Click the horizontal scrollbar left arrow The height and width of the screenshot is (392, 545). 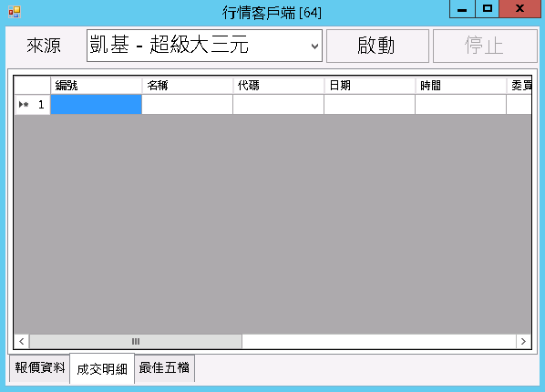coord(22,341)
